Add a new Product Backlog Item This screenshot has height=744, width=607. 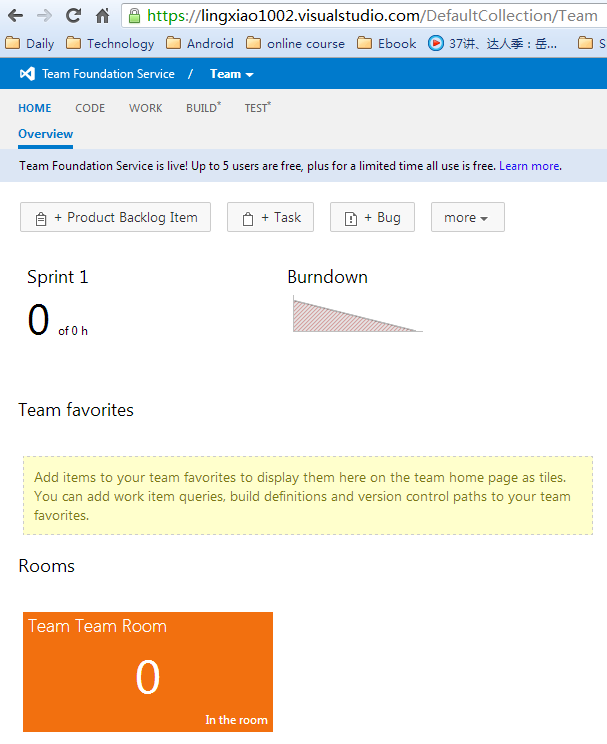tap(115, 217)
